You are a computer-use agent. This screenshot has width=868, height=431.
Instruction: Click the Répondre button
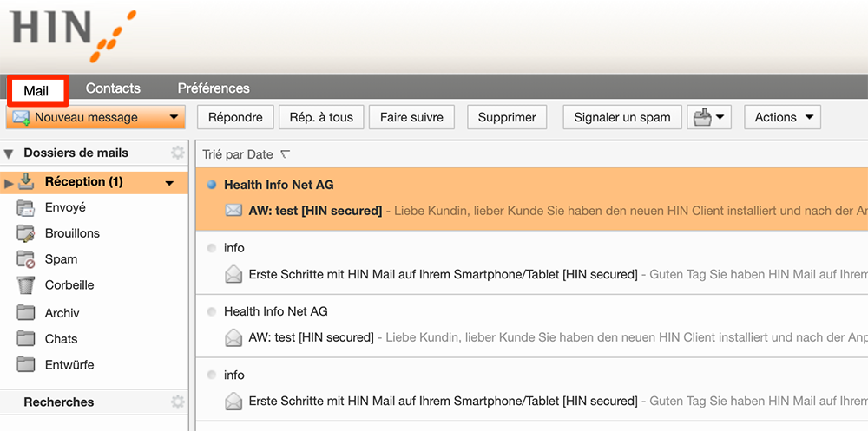tap(235, 117)
